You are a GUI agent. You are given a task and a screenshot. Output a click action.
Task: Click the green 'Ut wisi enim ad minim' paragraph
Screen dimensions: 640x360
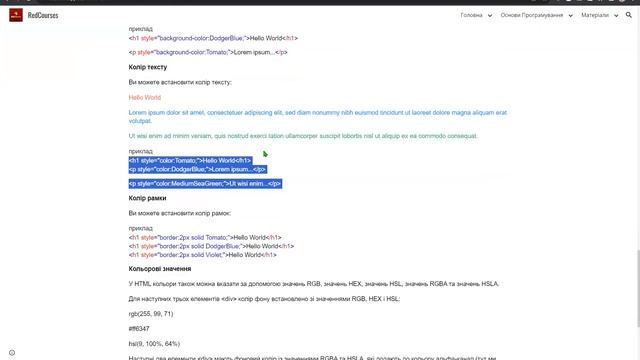(303, 136)
